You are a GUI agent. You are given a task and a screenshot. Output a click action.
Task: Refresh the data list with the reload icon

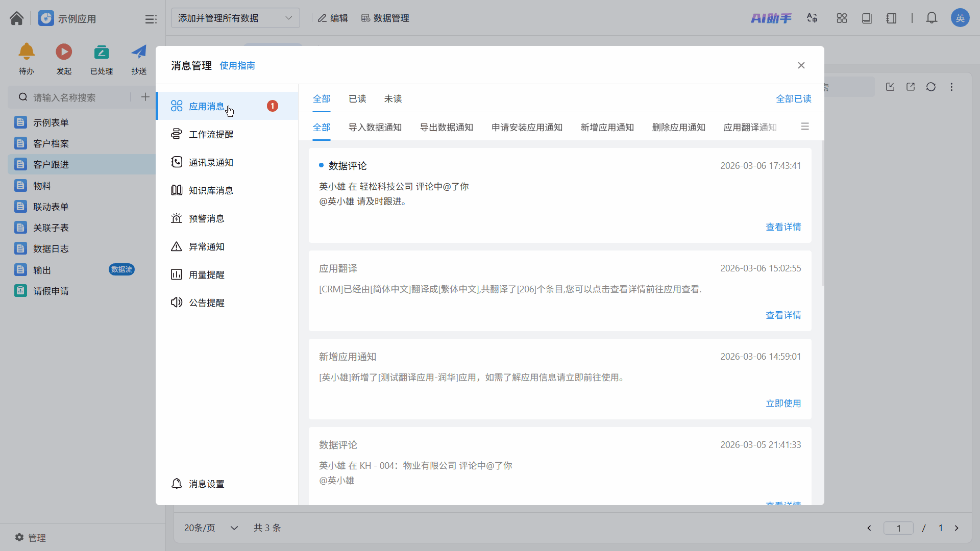[931, 87]
